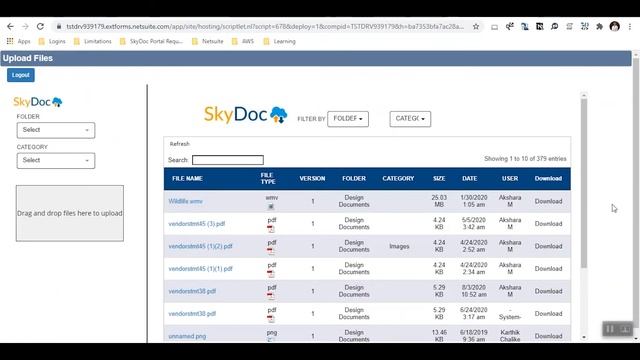Click 'Showing 1 to 10 of 379 entries' text
This screenshot has height=360, width=640.
[x=525, y=159]
